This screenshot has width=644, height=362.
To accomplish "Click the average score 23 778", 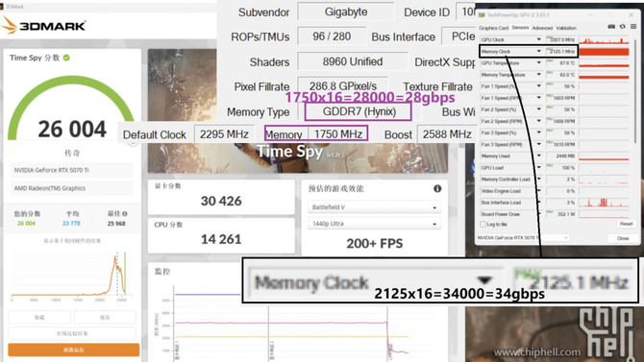I will click(x=71, y=224).
